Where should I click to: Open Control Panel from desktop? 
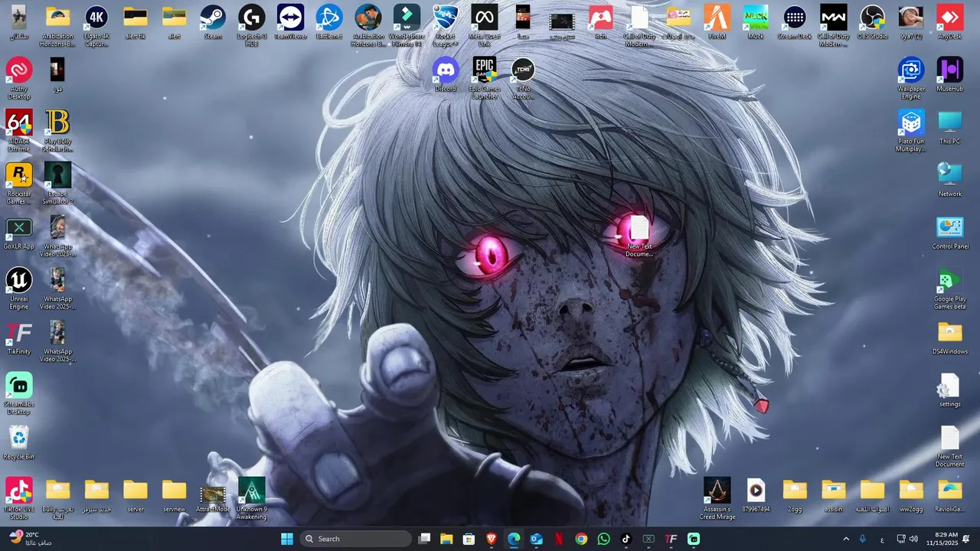(x=949, y=233)
